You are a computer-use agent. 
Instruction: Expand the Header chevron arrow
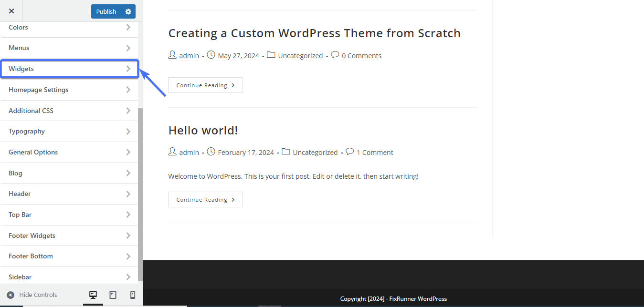pos(128,194)
